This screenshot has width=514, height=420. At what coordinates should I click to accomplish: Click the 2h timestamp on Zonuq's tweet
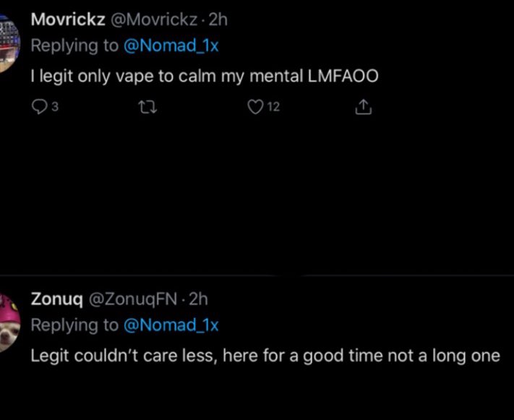pos(197,299)
